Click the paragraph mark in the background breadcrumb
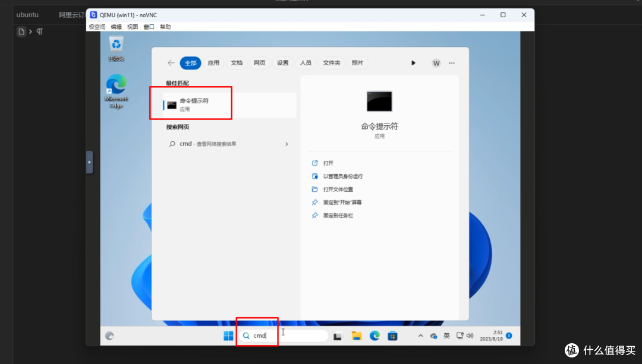The height and width of the screenshot is (364, 642). coord(40,31)
